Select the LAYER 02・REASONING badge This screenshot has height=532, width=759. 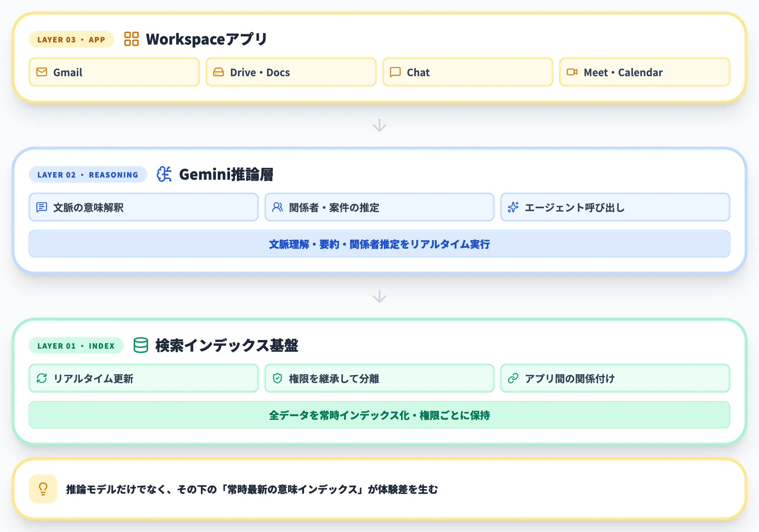coord(88,175)
